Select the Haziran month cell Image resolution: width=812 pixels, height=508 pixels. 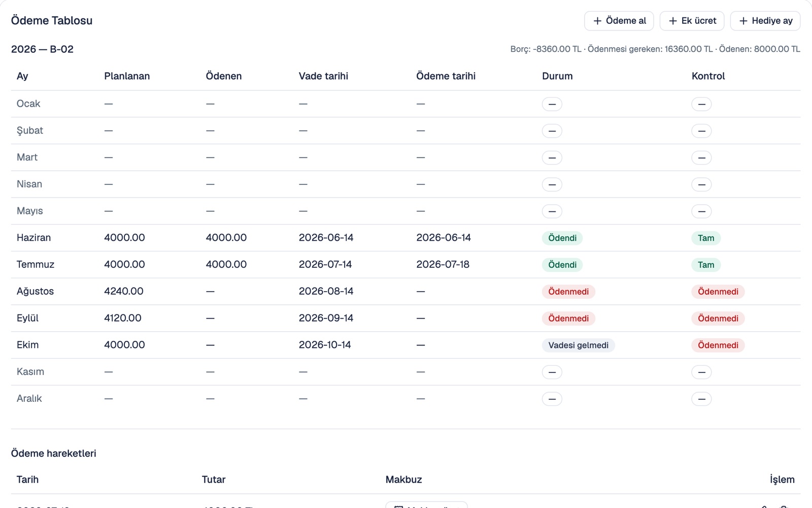33,238
